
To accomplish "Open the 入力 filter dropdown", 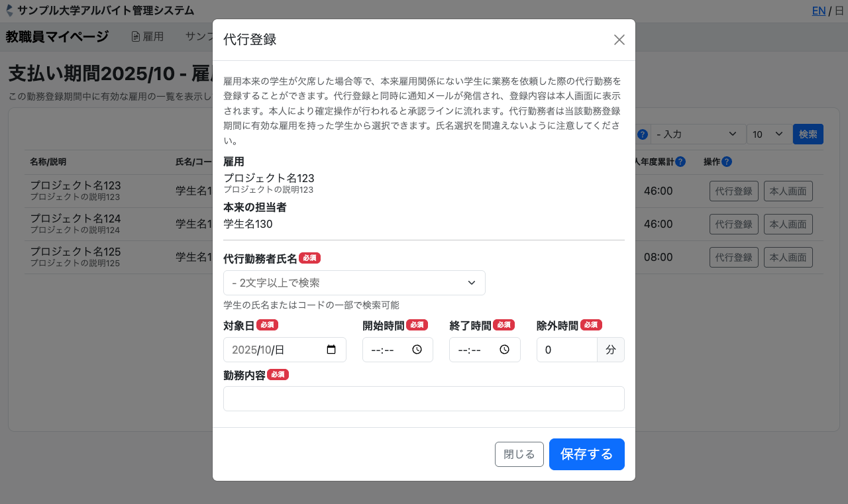I will point(697,134).
